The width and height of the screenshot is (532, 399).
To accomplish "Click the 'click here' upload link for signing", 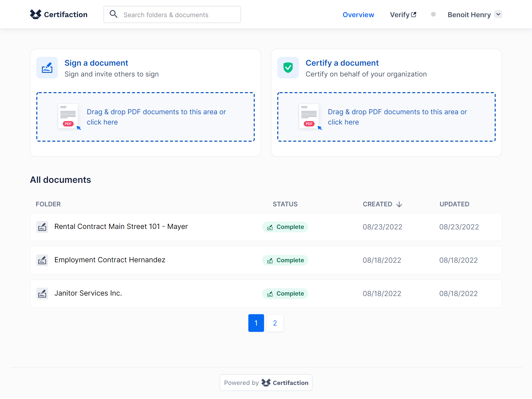I will [102, 122].
